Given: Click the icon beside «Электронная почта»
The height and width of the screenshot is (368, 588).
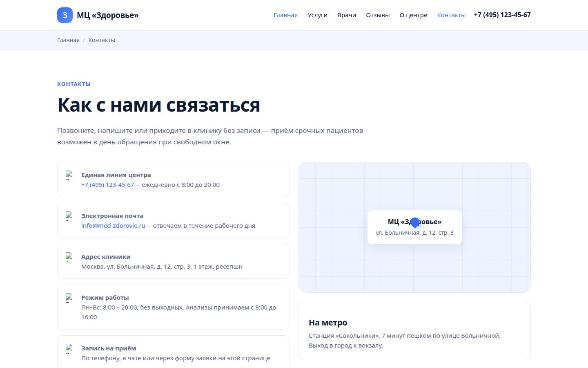Looking at the screenshot, I should (x=69, y=216).
